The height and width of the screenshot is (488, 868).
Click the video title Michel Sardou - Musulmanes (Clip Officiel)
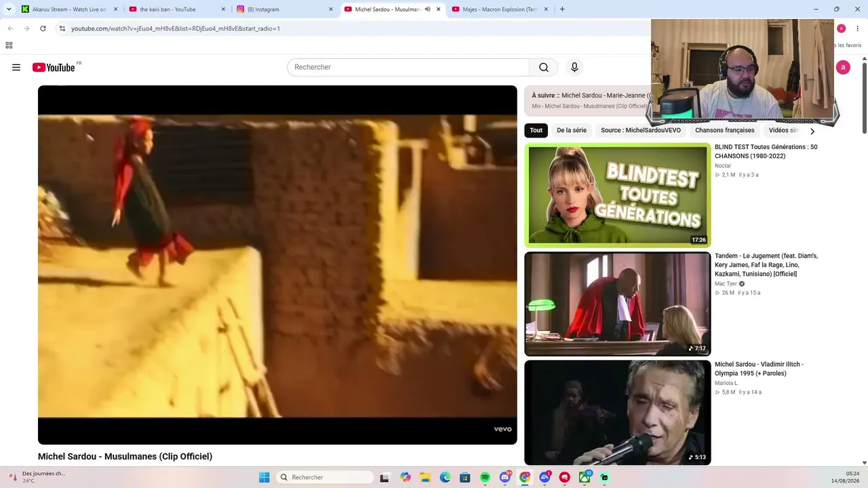click(125, 457)
